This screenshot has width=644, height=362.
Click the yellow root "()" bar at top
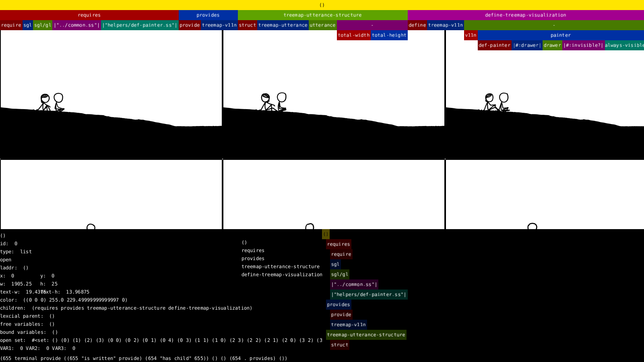coord(322,5)
